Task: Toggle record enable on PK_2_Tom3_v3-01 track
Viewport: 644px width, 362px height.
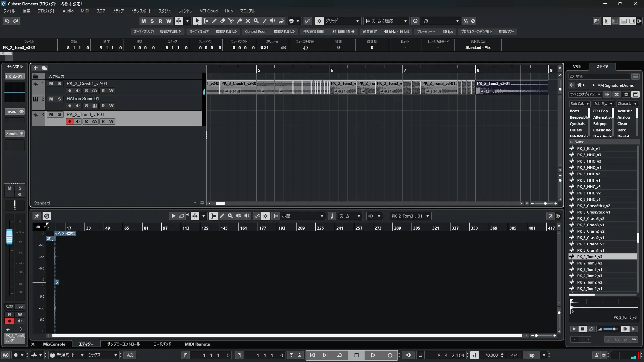Action: [x=69, y=122]
